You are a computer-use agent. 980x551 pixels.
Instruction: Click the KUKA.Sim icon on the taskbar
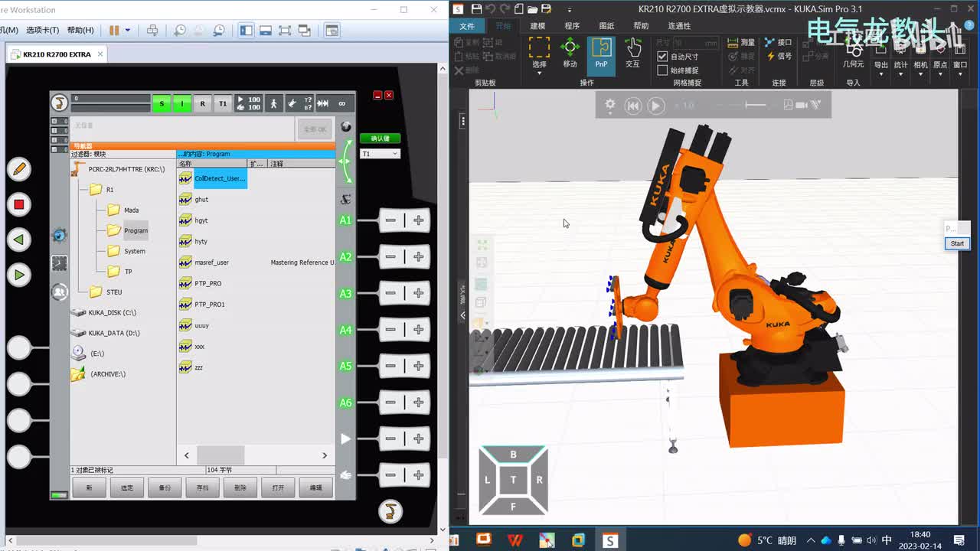click(x=610, y=540)
